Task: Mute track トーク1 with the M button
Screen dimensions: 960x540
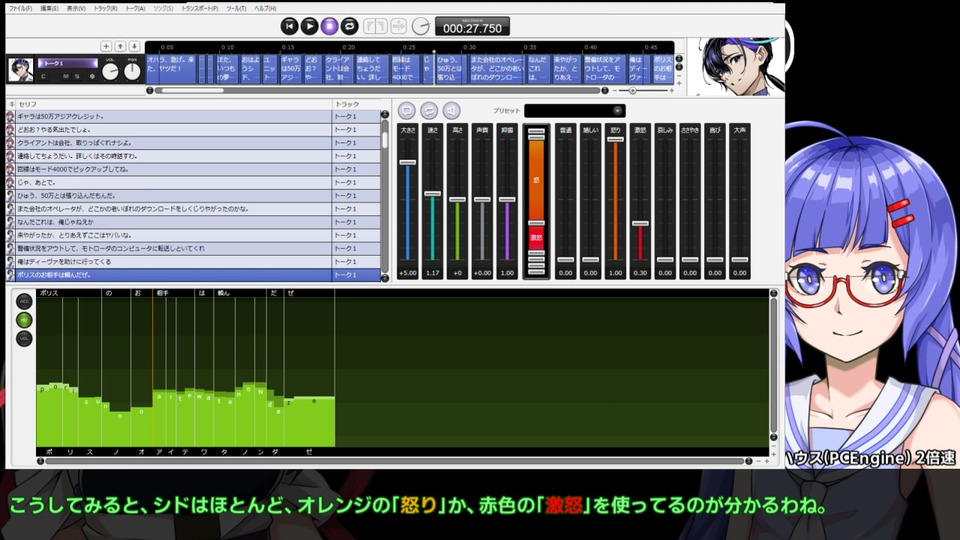Action: click(x=66, y=77)
